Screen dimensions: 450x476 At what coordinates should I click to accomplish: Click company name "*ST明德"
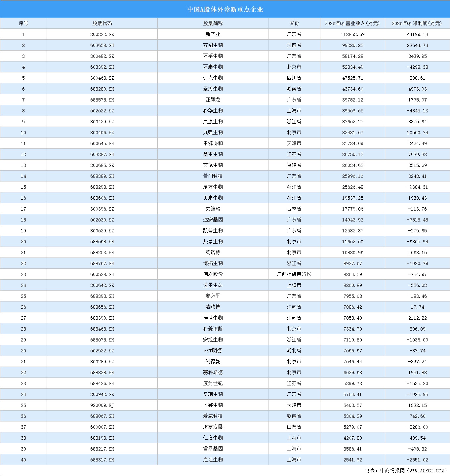(x=213, y=351)
